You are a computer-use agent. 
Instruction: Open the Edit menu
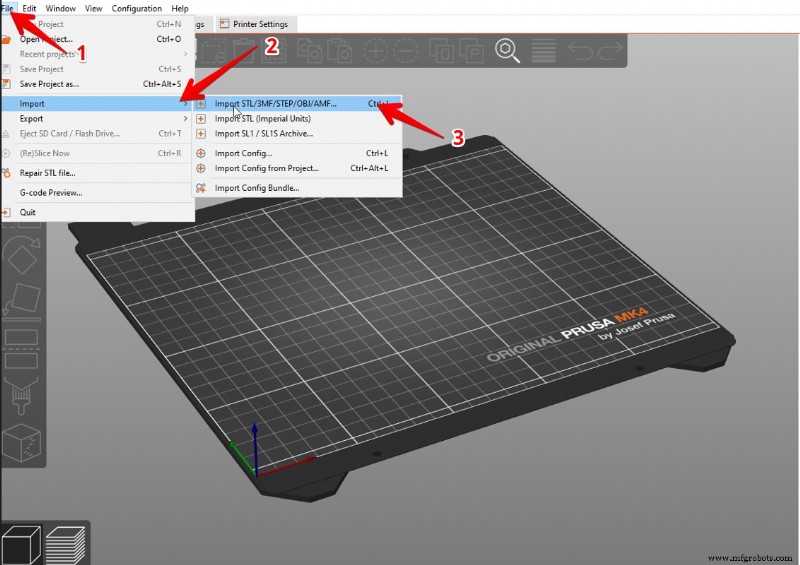pos(29,8)
